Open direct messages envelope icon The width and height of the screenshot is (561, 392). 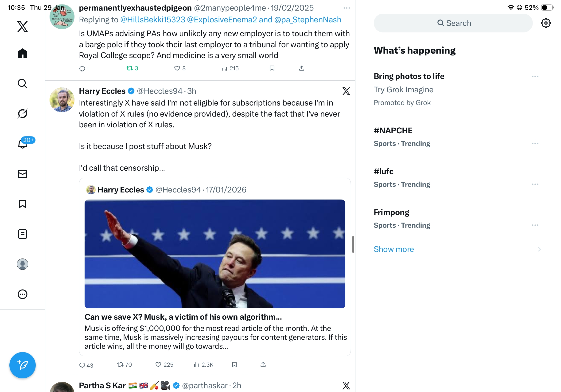[x=23, y=174]
